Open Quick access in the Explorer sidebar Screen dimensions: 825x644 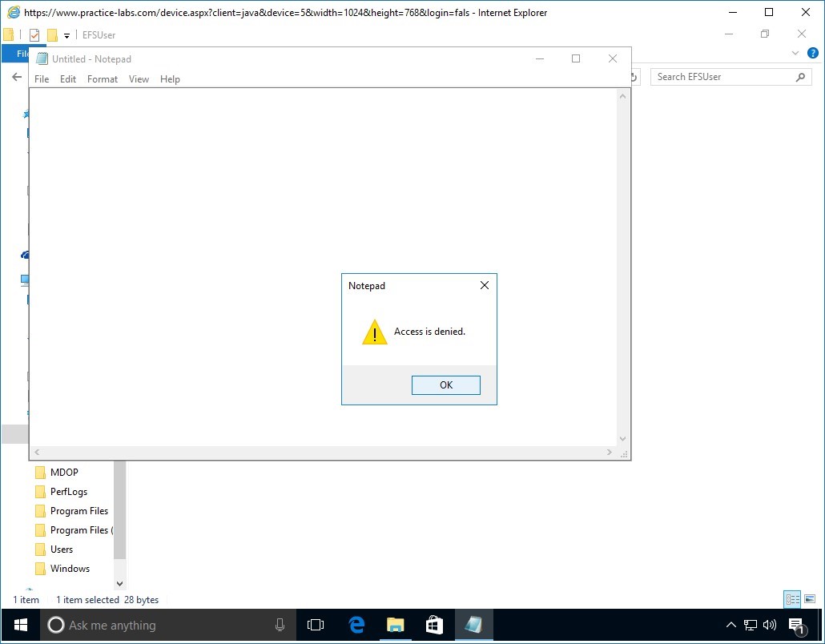pyautogui.click(x=25, y=115)
